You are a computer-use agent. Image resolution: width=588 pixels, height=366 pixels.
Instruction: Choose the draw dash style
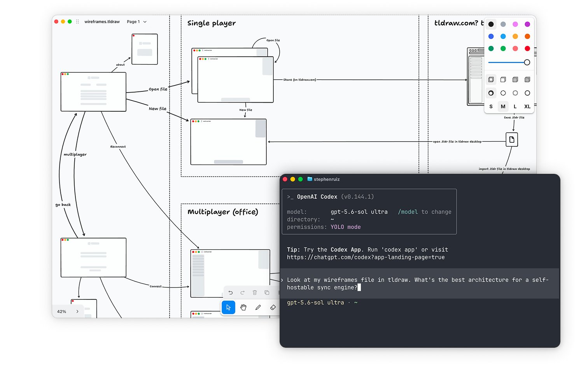pos(491,93)
